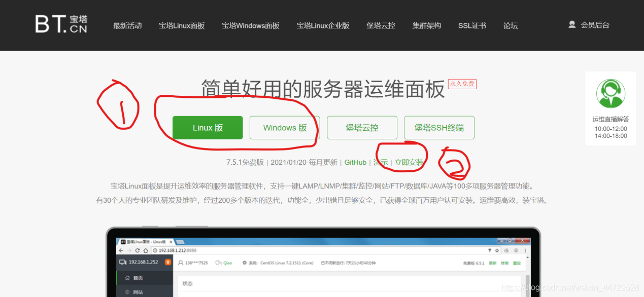Go to the 论坛 forum link
This screenshot has height=297, width=644.
coord(511,25)
